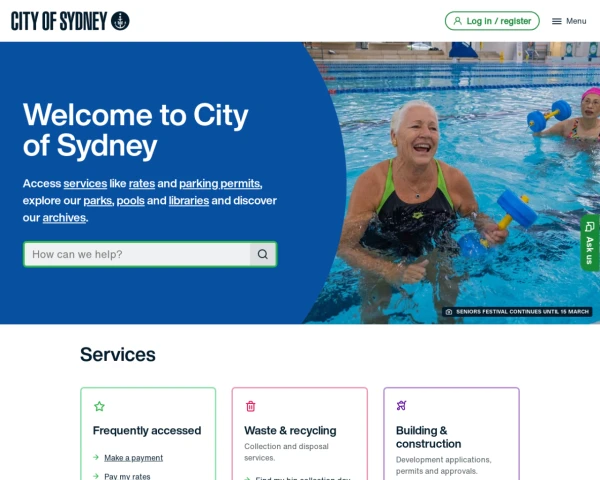
Task: Click the Log in / register button
Action: pos(492,21)
